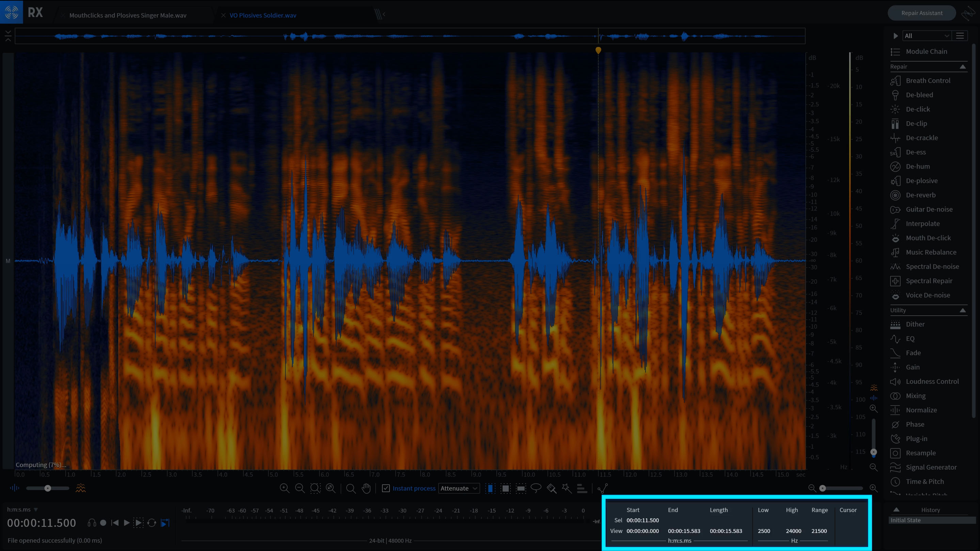
Task: Select the magic wand tool
Action: point(567,488)
